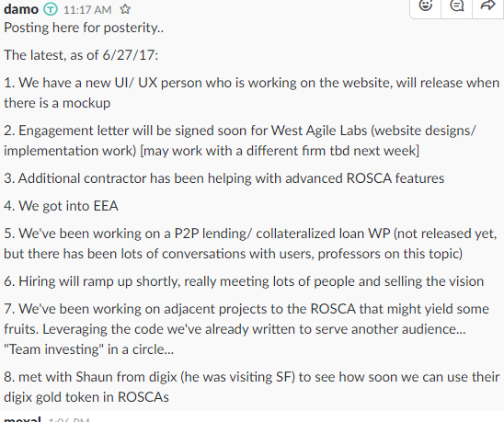Click 'digix gold token in ROSCAs' text

coord(86,397)
